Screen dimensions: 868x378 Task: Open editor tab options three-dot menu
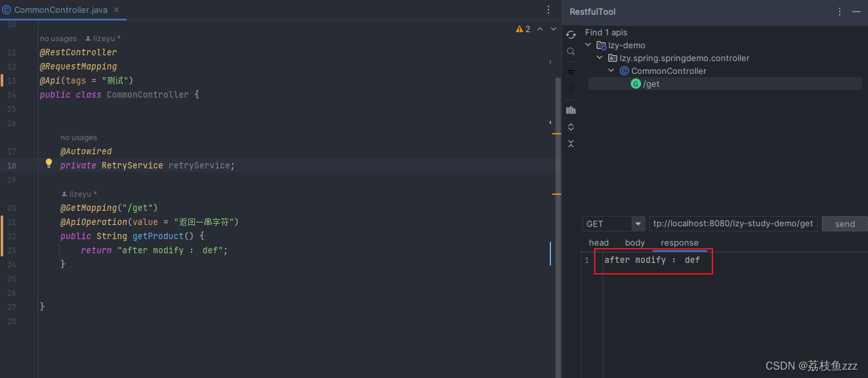pos(548,10)
